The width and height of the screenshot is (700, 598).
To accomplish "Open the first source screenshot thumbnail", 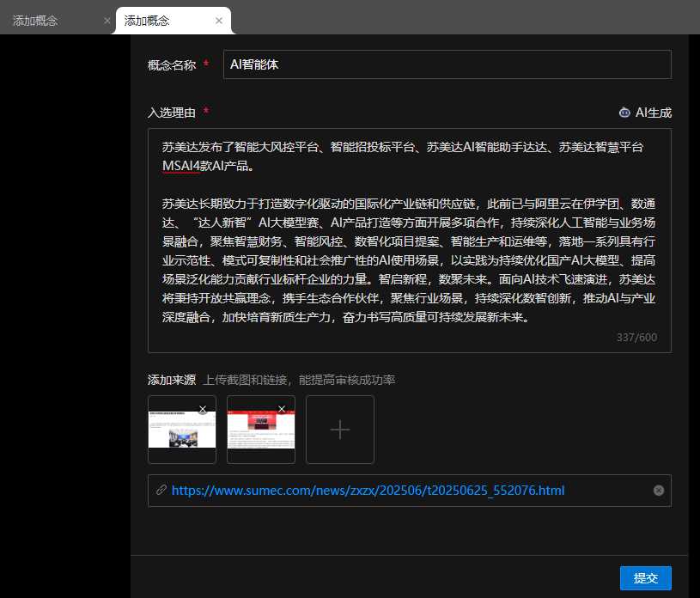I will coord(182,430).
